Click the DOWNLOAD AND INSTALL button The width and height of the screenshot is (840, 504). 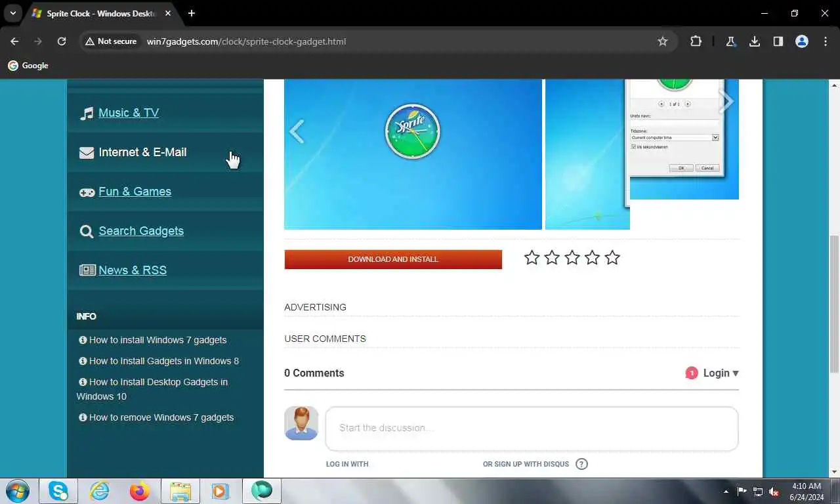tap(393, 259)
